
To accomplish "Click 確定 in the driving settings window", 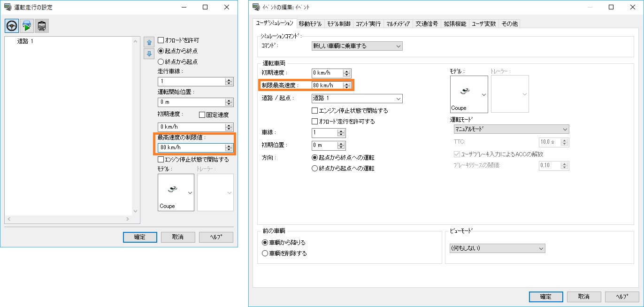I will pos(140,237).
